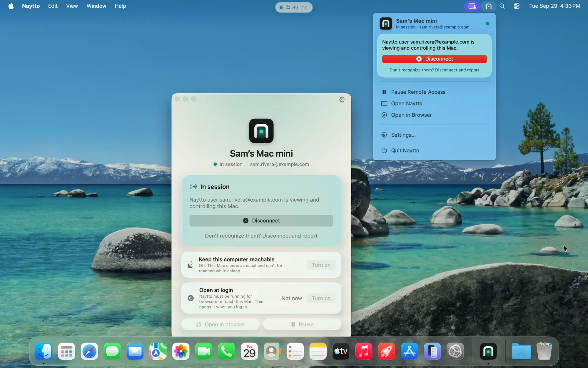Turn on Keep this computer reachable
Image resolution: width=588 pixels, height=368 pixels.
(321, 265)
